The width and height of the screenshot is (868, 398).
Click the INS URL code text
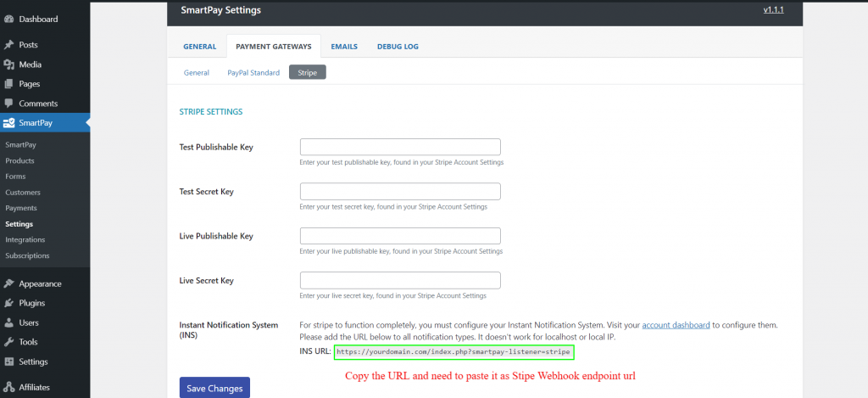pos(453,351)
